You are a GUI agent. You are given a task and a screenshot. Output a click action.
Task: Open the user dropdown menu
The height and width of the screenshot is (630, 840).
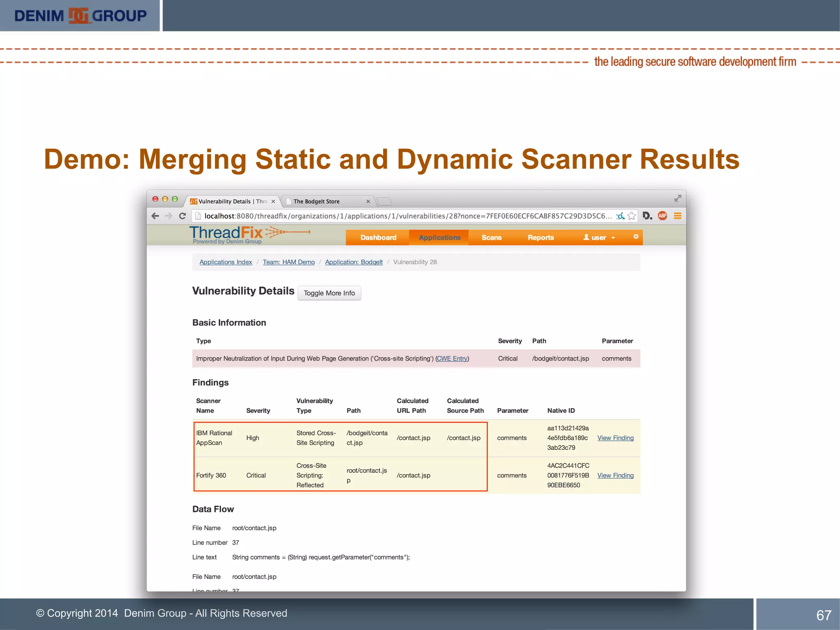599,237
